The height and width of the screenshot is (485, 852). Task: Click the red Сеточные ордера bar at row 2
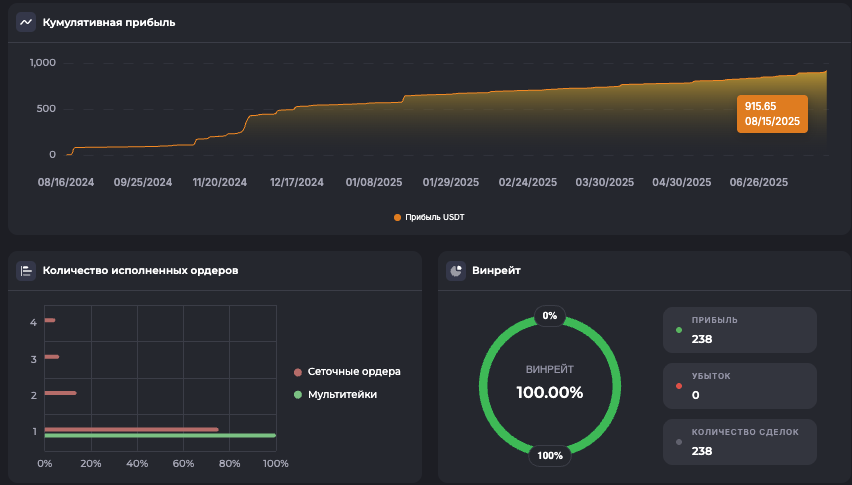point(60,393)
